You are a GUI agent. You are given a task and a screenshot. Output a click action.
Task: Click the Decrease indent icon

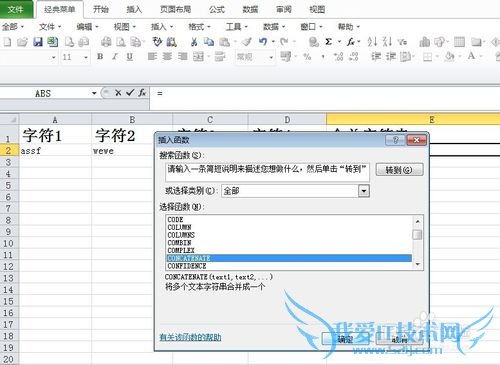[x=376, y=57]
